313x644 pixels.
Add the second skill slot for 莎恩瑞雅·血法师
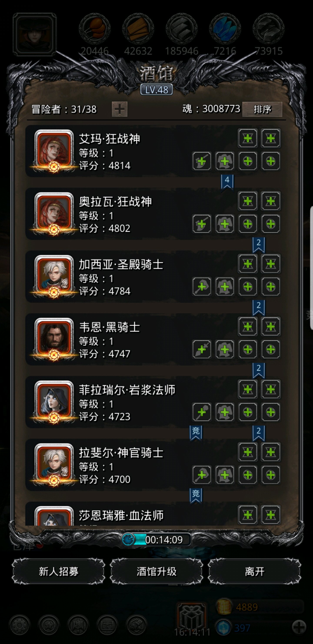(271, 515)
